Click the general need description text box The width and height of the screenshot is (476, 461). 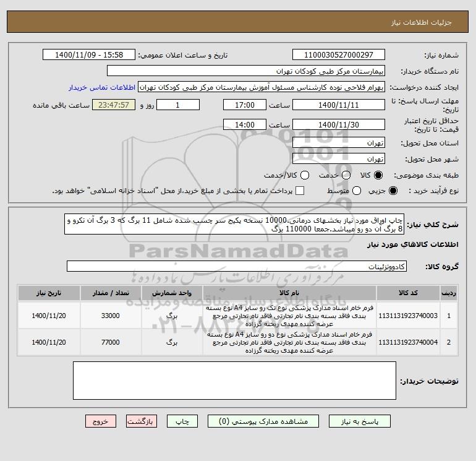[234, 224]
